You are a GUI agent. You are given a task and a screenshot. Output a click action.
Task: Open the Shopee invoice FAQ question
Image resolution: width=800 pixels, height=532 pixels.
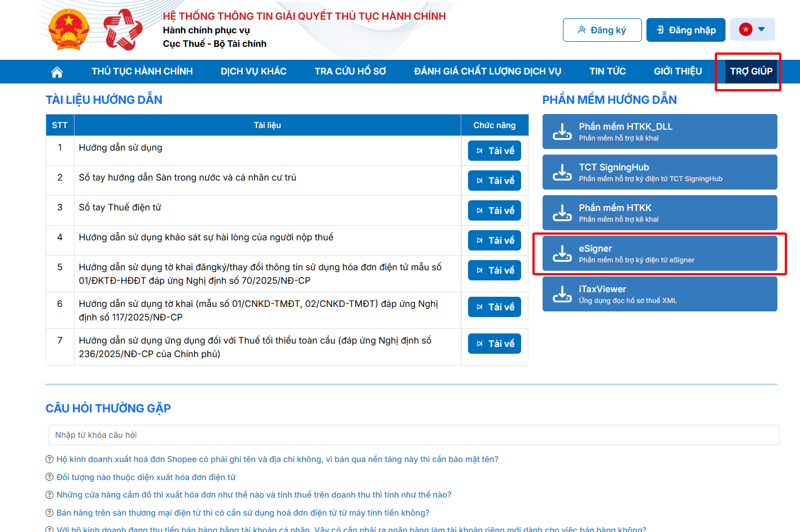click(x=277, y=459)
